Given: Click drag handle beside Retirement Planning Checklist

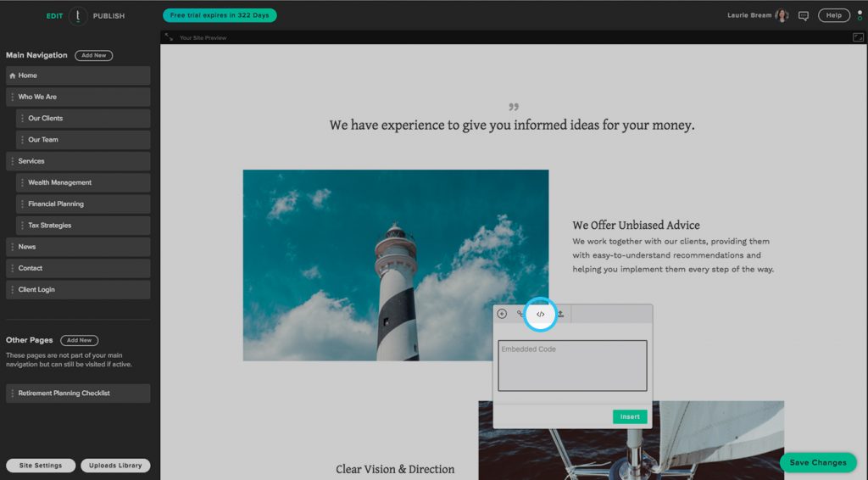Looking at the screenshot, I should click(12, 393).
